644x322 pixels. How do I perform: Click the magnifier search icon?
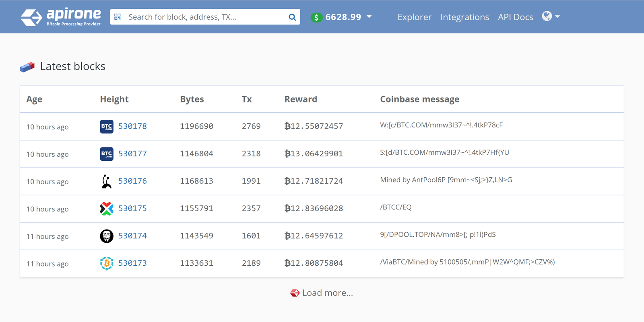tap(292, 17)
